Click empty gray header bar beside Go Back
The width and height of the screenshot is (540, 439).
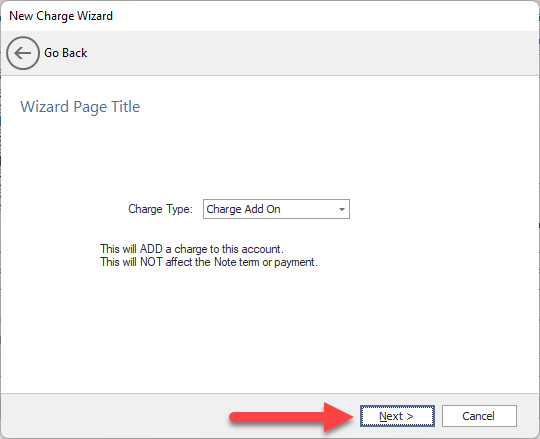click(310, 53)
